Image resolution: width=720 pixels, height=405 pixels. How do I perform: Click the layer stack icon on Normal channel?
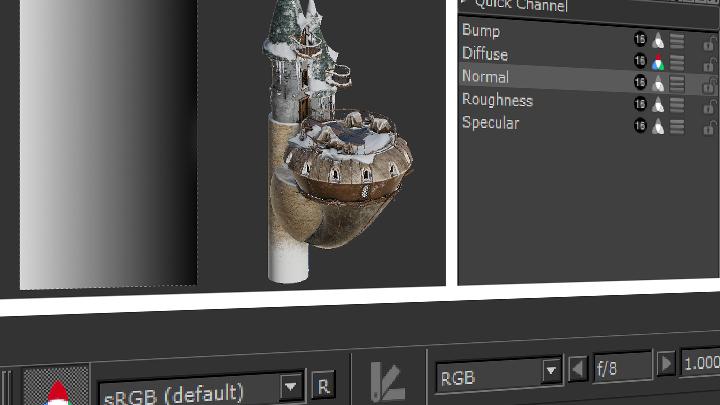click(x=677, y=84)
